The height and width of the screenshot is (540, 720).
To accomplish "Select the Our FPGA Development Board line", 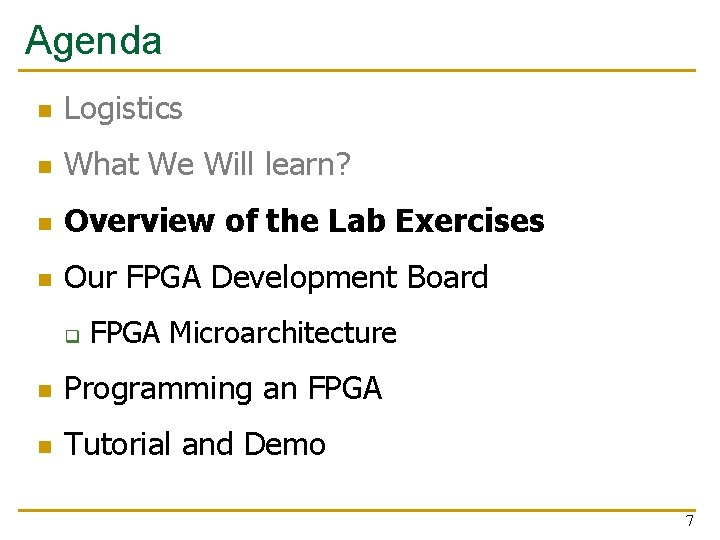I will 276,277.
